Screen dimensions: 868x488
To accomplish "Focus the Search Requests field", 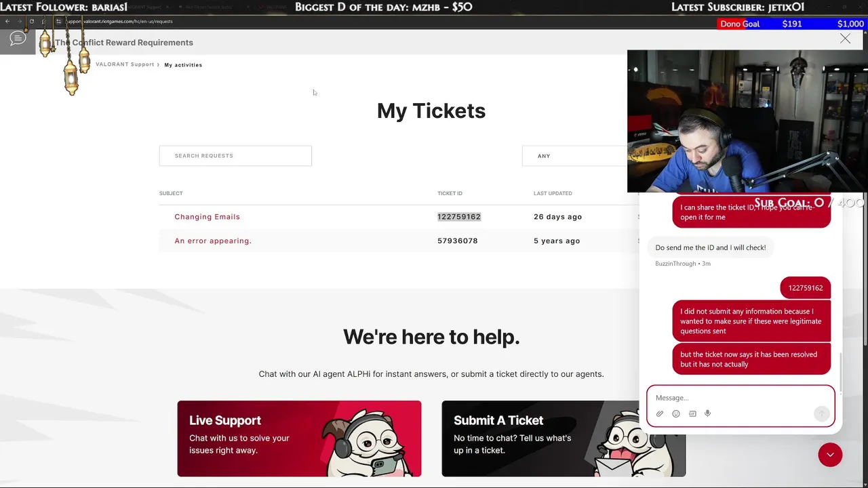I will click(235, 156).
